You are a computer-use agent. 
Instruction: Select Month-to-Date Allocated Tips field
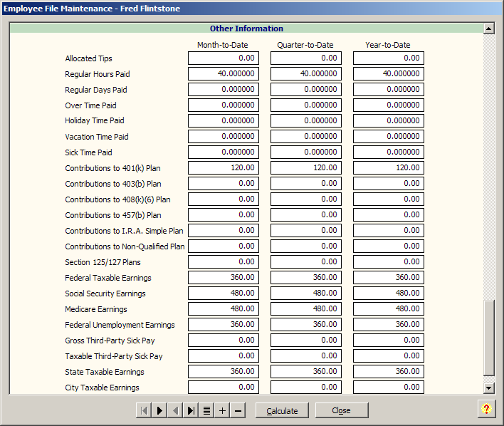pyautogui.click(x=224, y=58)
